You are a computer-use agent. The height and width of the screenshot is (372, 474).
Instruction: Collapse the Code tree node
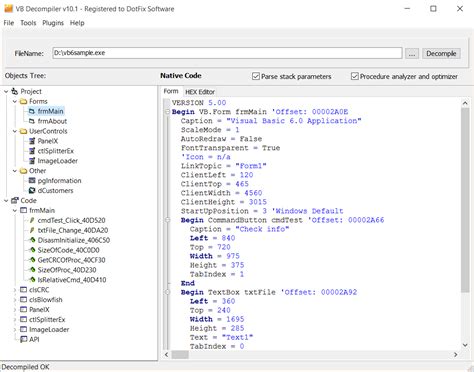click(x=6, y=201)
